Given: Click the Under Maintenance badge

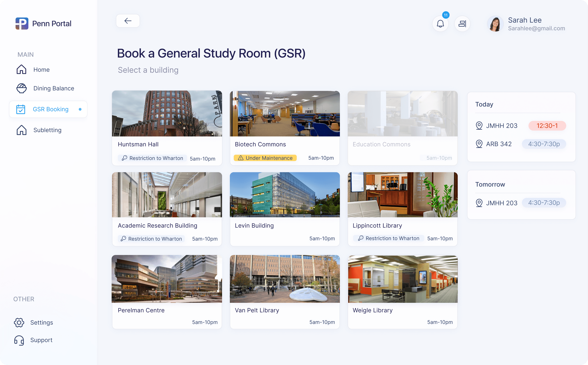Looking at the screenshot, I should 265,158.
